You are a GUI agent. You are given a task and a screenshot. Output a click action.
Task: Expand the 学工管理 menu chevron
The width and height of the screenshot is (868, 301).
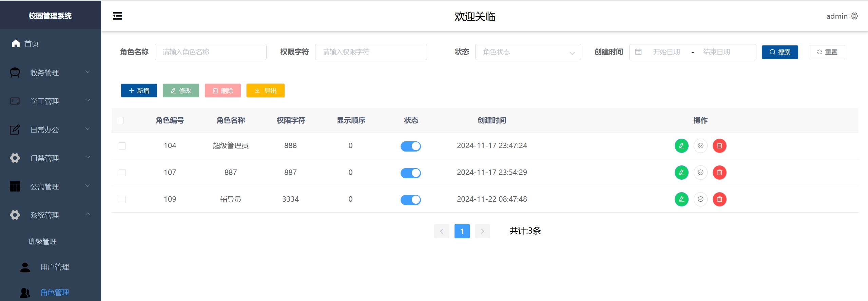[88, 100]
